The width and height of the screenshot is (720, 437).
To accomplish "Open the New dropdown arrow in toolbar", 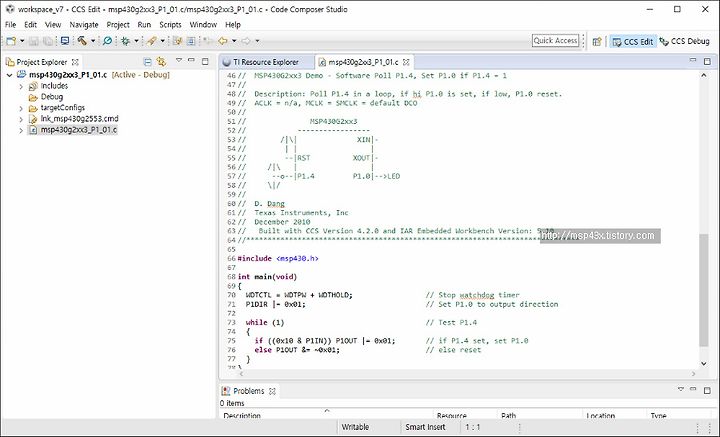I will [22, 41].
